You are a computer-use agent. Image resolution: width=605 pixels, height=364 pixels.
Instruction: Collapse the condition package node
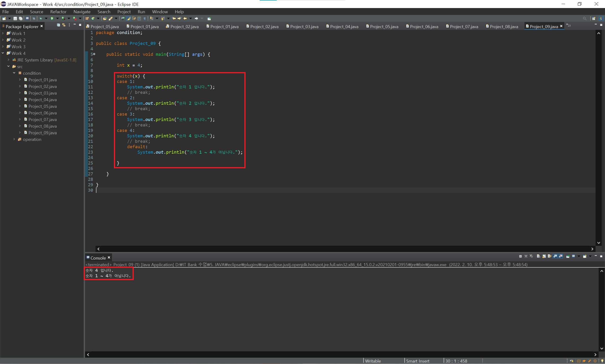14,73
